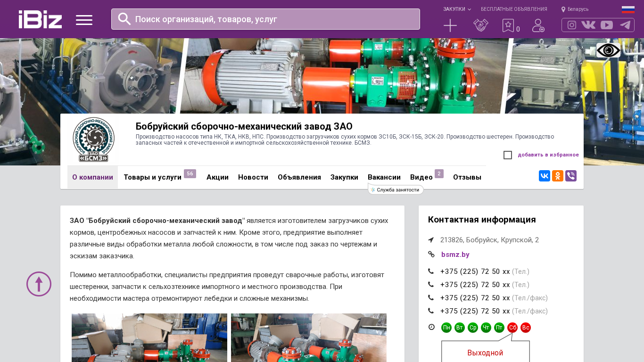Share company page via Viber

(571, 176)
